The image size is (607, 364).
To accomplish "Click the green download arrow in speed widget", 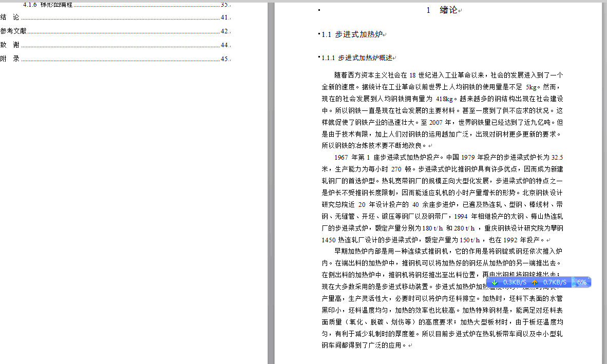I will click(x=495, y=282).
